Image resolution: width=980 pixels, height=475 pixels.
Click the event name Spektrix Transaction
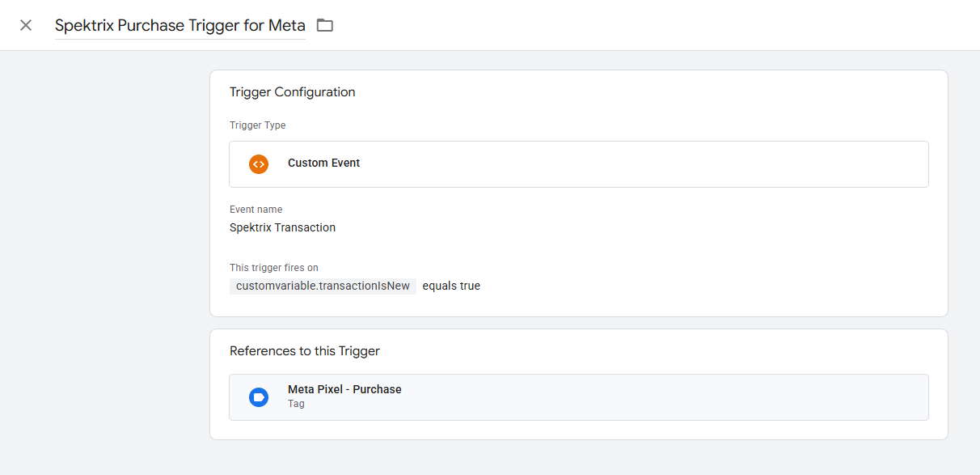click(282, 227)
